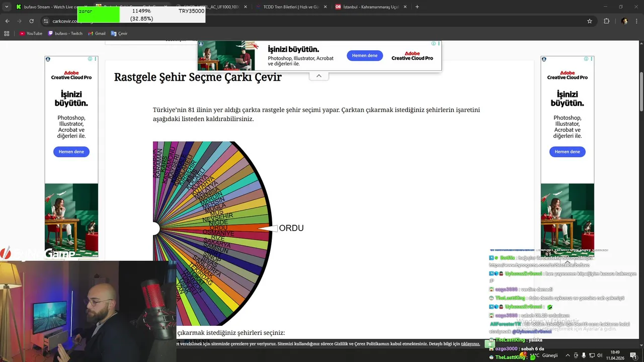
Task: Open the Windows notification center icon
Action: 634,355
